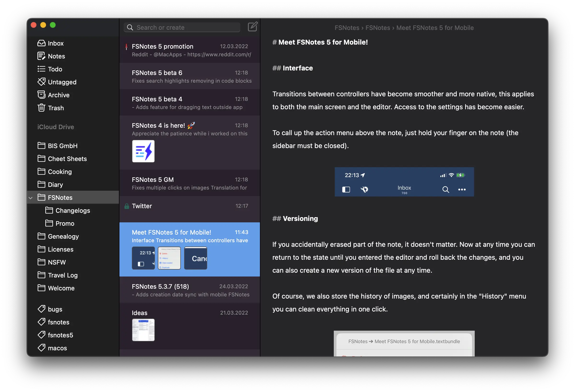The width and height of the screenshot is (575, 392).
Task: Click the green zoom window button
Action: (53, 25)
